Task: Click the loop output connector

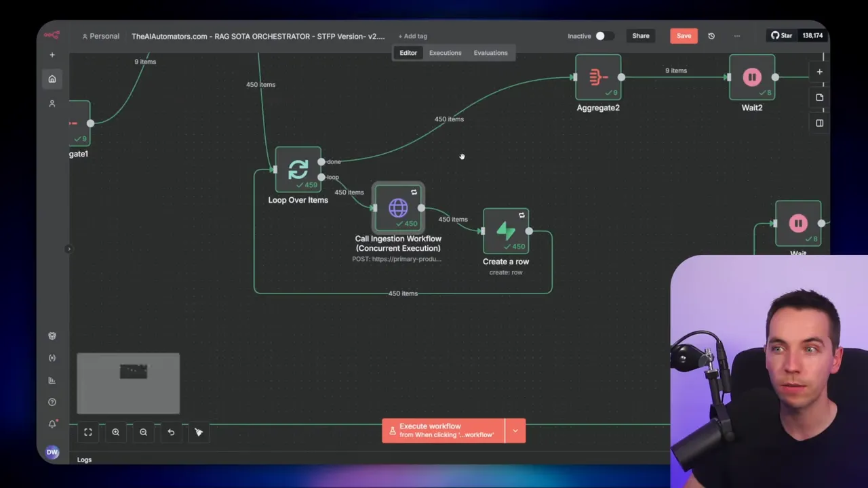Action: click(321, 177)
